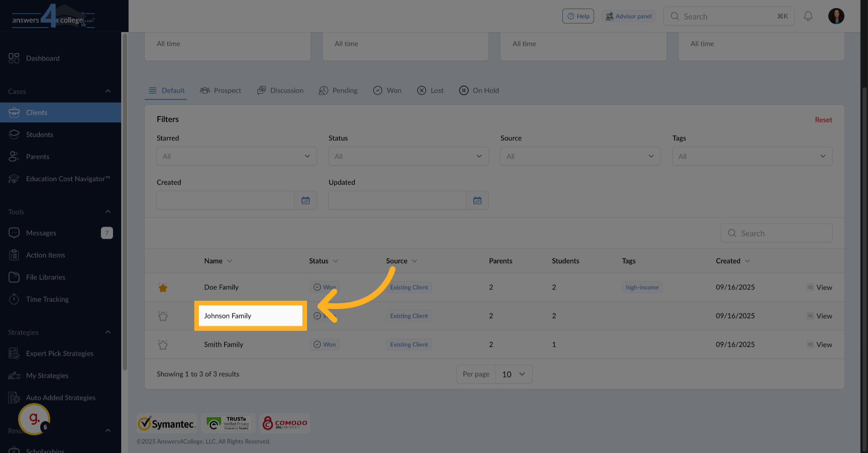
Task: Open the Updated date calendar picker
Action: click(477, 201)
